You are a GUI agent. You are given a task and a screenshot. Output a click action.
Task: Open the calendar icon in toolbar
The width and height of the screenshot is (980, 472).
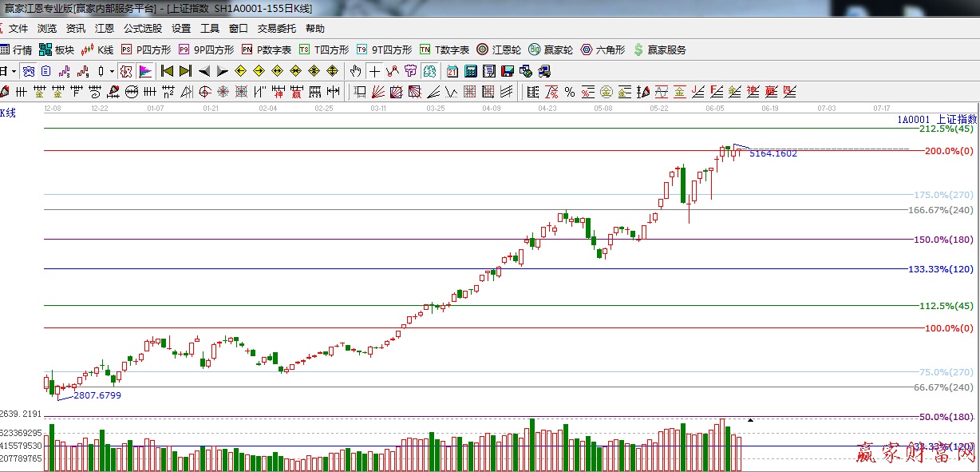coord(452,71)
